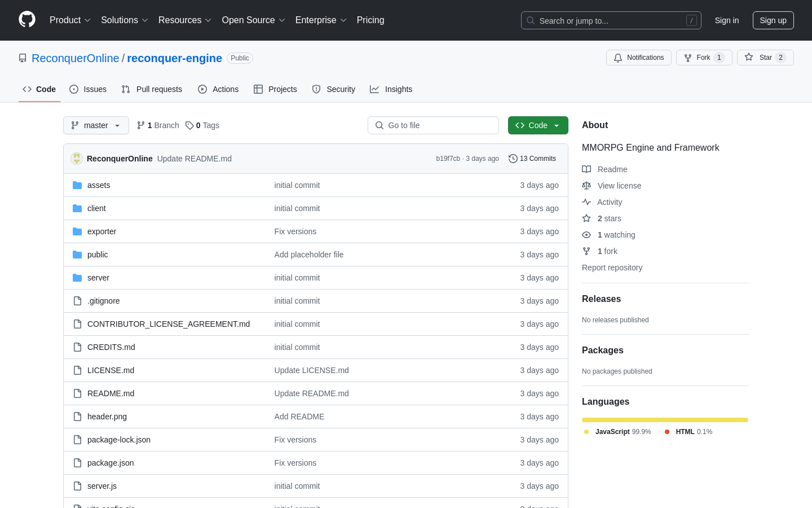Click the package.json file icon

tap(77, 463)
